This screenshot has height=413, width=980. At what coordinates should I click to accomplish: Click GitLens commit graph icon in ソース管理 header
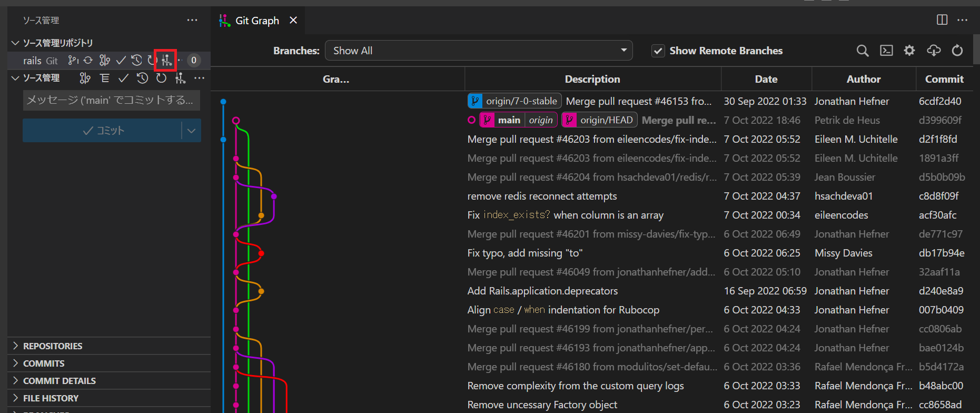point(85,78)
